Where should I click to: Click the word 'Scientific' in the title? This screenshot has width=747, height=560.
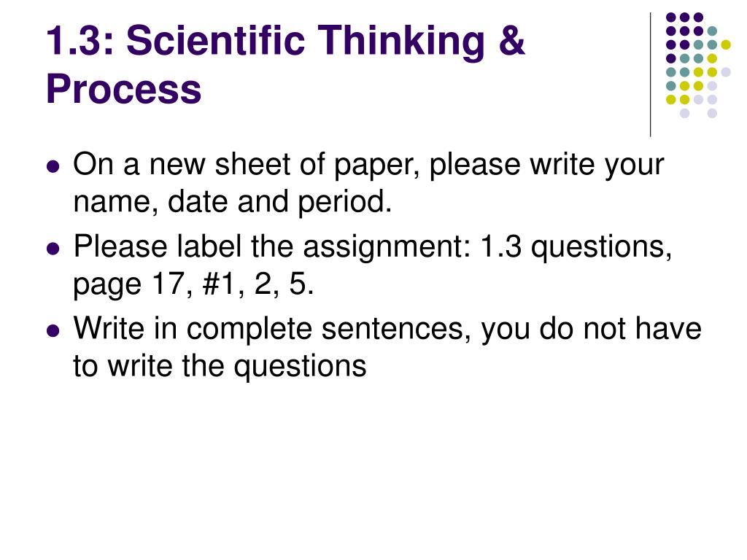point(215,41)
